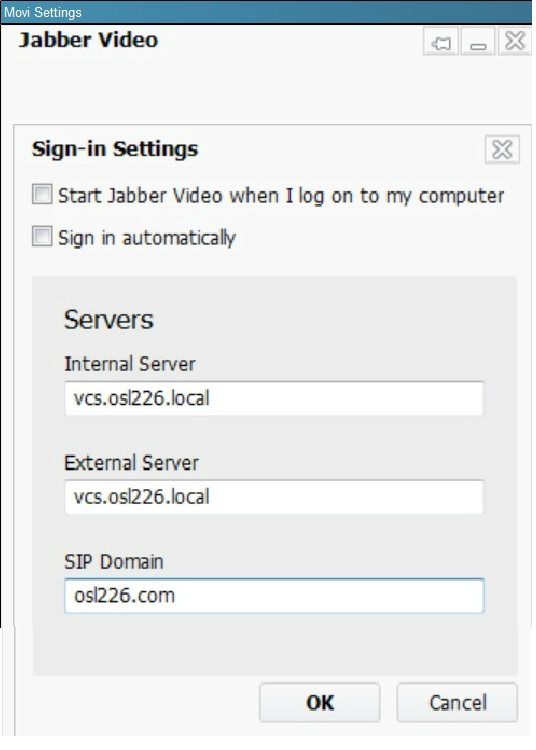Click the External Server label
The height and width of the screenshot is (750, 536).
(131, 463)
